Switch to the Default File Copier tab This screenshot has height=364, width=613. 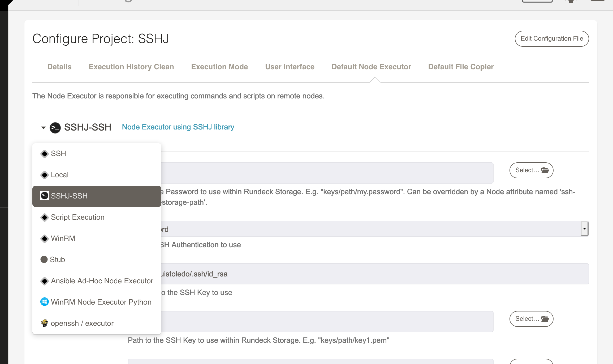point(461,67)
